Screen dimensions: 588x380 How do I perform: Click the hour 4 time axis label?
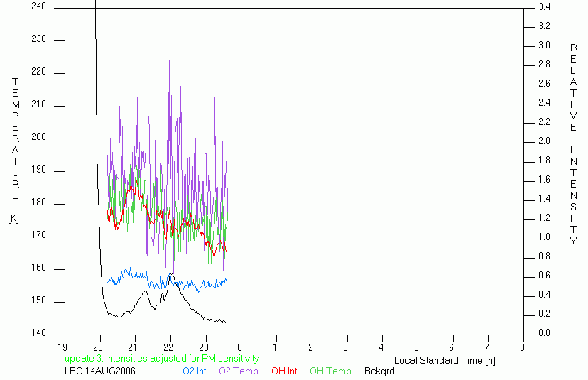pyautogui.click(x=381, y=347)
